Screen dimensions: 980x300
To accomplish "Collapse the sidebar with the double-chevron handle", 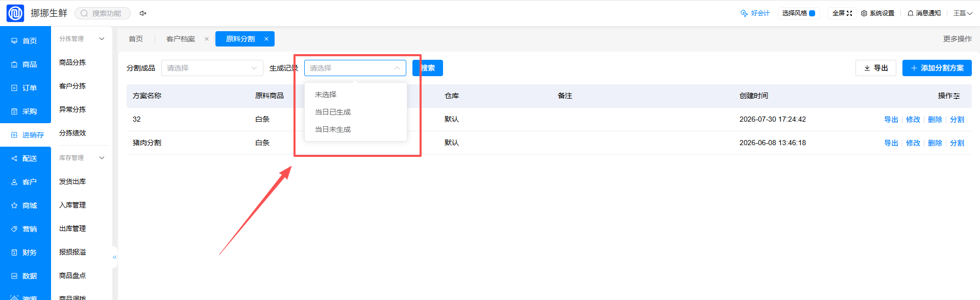I will pyautogui.click(x=115, y=257).
